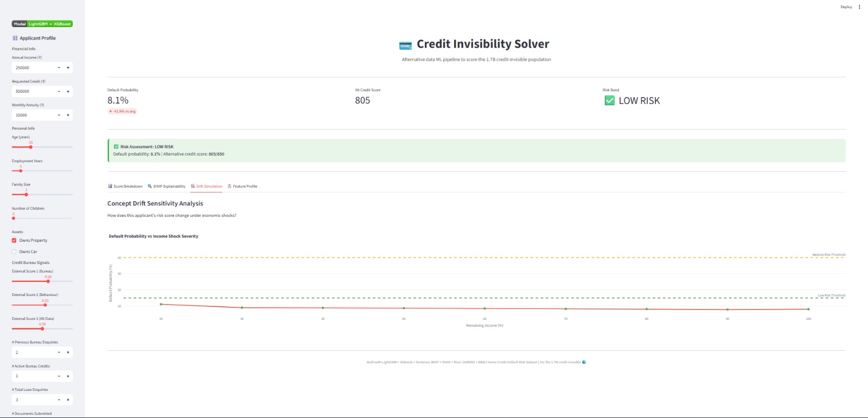Screen dimensions: 868x418
Task: Click the Age slider handle
Action: click(31, 147)
